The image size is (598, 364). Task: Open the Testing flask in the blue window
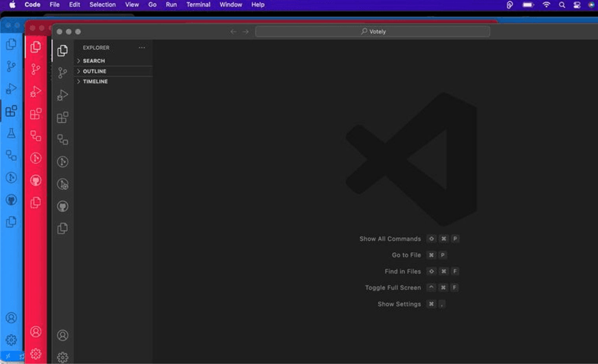pyautogui.click(x=11, y=133)
